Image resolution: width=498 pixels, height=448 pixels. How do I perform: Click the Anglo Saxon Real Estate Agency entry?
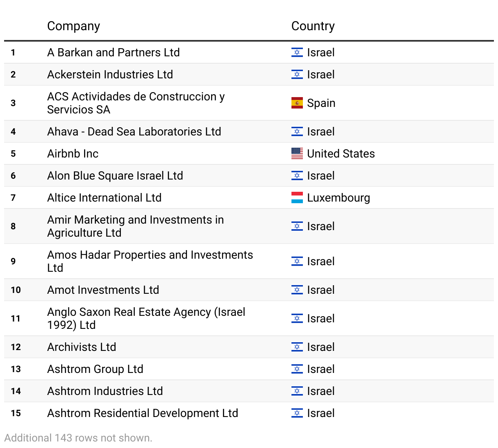coord(146,318)
